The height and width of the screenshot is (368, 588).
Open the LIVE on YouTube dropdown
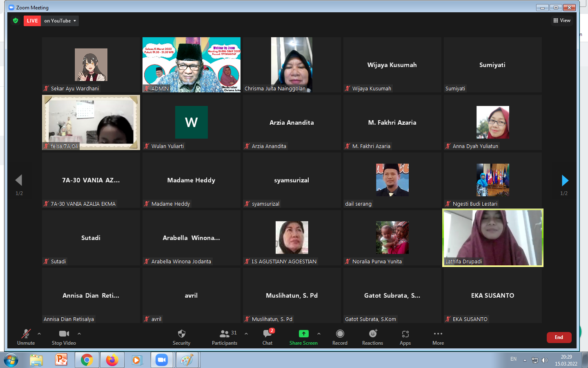tap(60, 21)
